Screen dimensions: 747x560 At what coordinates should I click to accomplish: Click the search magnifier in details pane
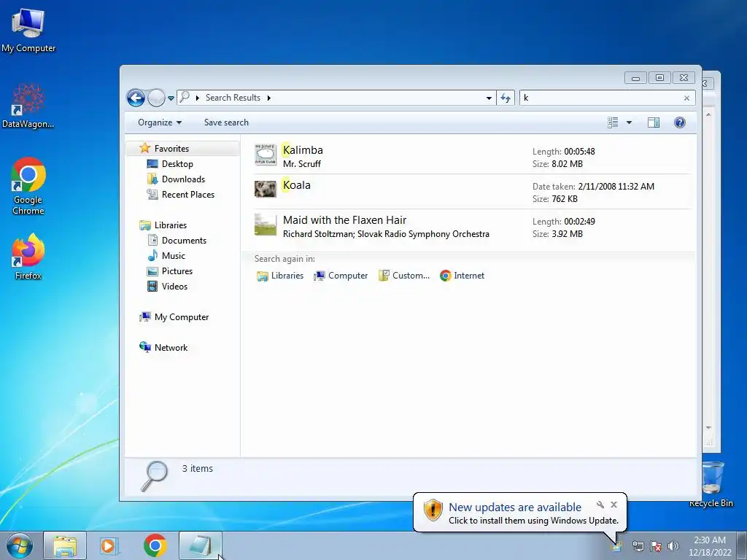(154, 475)
